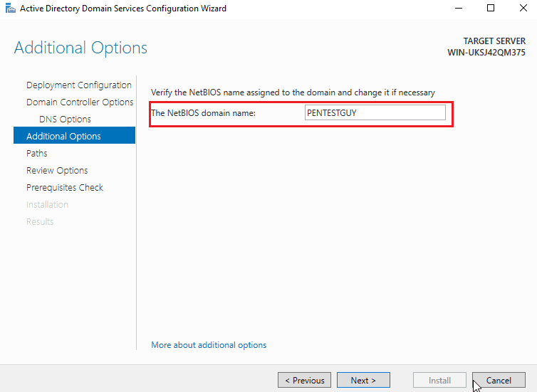This screenshot has width=537, height=392.
Task: Click the greyed-out Results step
Action: point(40,222)
